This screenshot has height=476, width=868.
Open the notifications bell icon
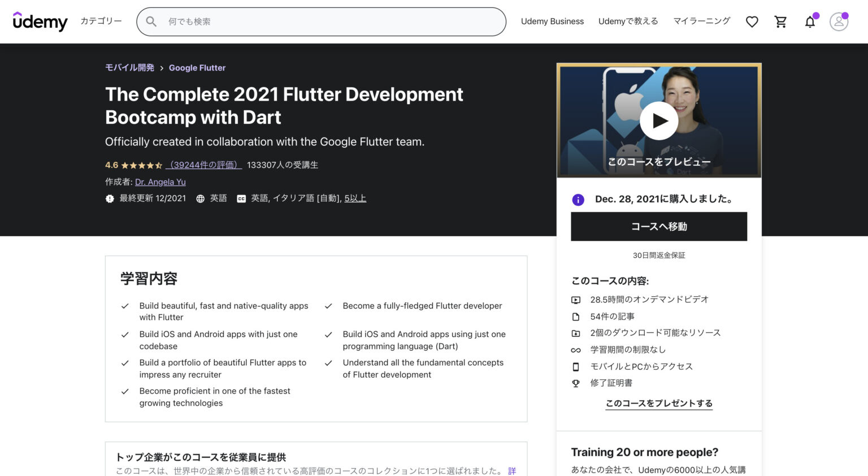tap(809, 21)
